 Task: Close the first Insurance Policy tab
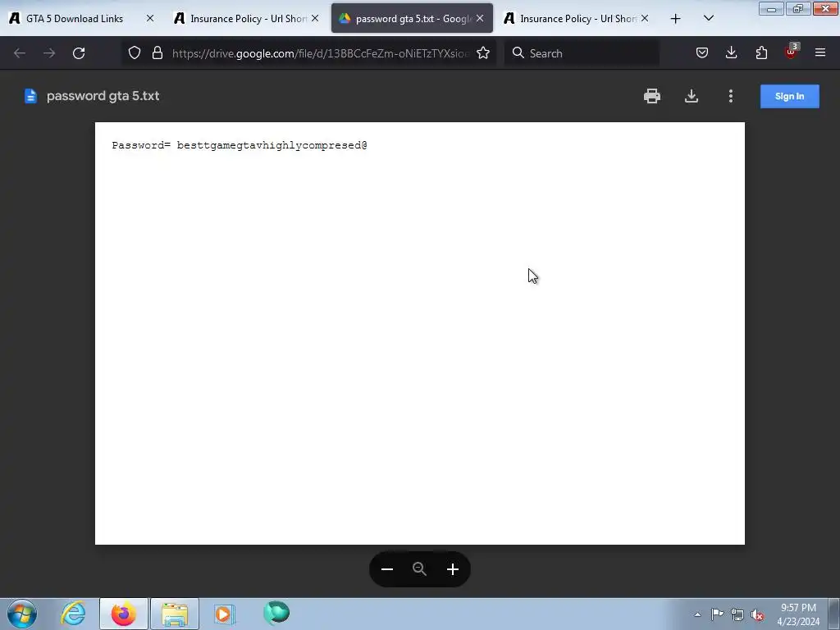315,18
